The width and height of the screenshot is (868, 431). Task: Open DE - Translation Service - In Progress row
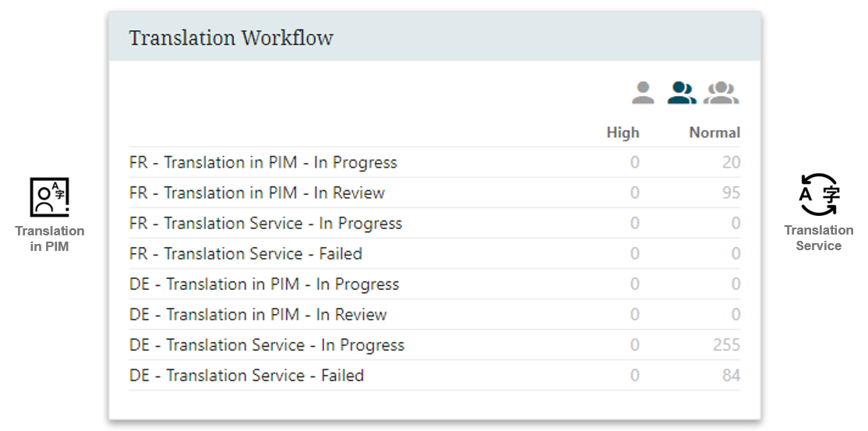click(x=435, y=345)
